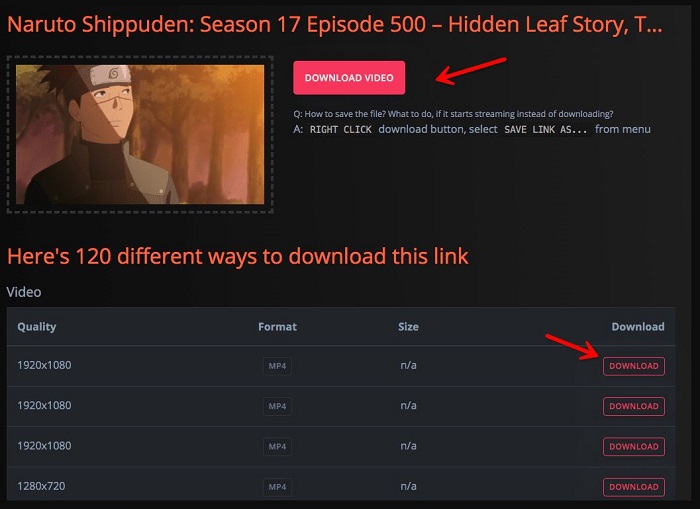Select the 1280x720 quality label
The image size is (700, 509).
(x=41, y=486)
